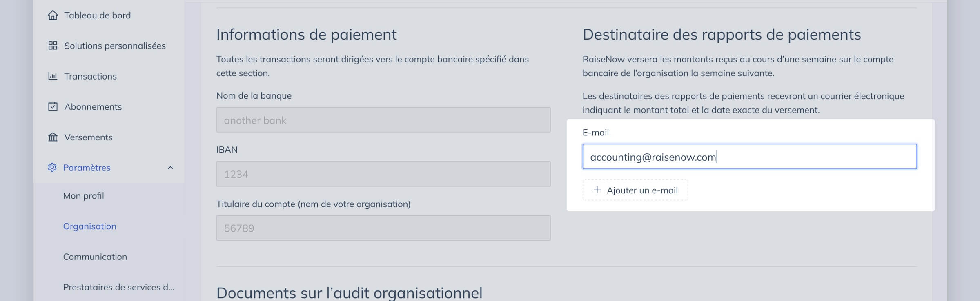Click the plus icon beside Ajouter un e-mail
Image resolution: width=980 pixels, height=301 pixels.
597,190
